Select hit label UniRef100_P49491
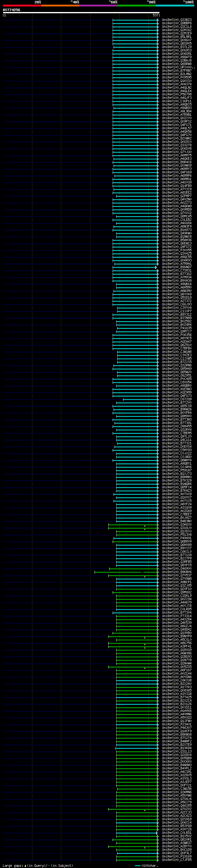Viewport: 197px width, 868px height. tap(177, 538)
